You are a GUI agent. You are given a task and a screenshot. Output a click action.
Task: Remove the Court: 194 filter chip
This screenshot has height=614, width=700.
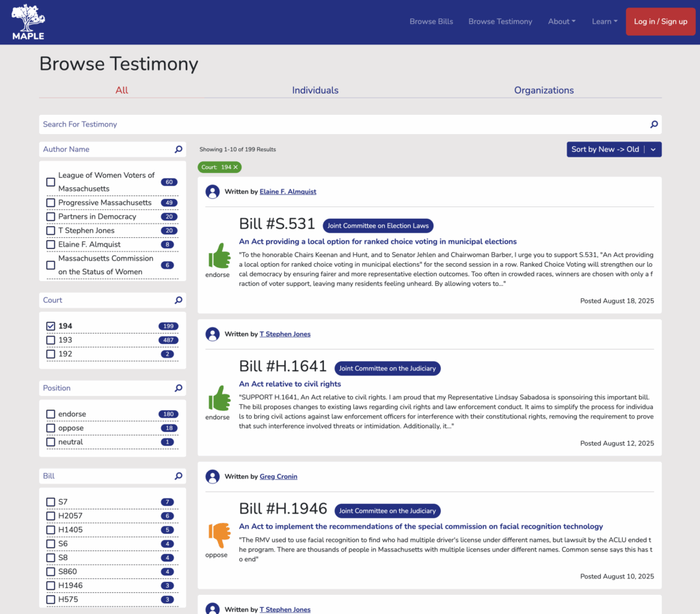pos(236,167)
